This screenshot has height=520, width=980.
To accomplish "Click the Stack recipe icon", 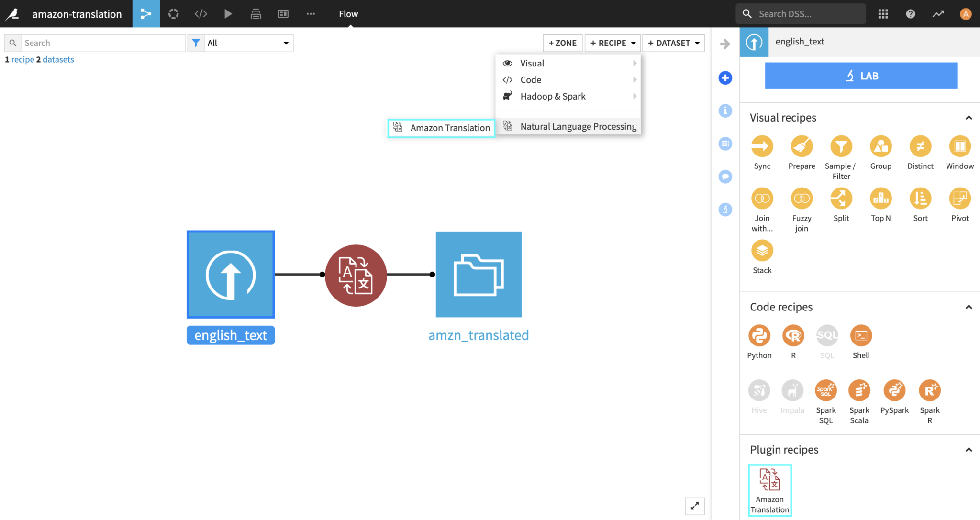I will 762,251.
